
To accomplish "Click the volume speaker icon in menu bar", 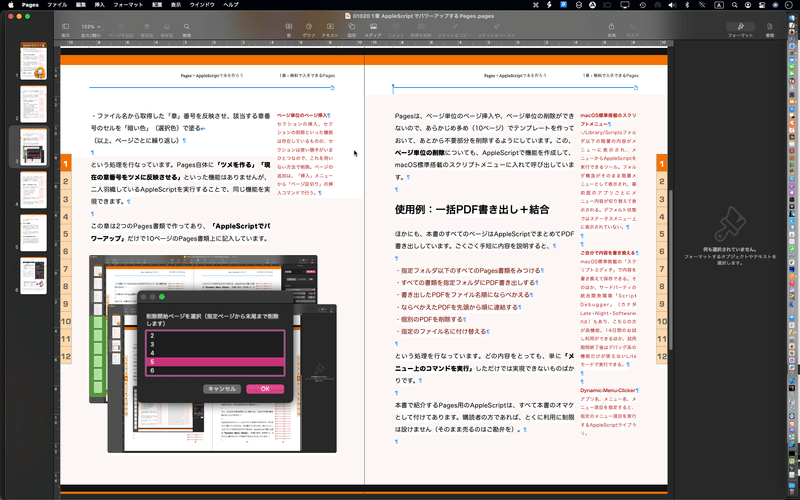I will tap(672, 5).
